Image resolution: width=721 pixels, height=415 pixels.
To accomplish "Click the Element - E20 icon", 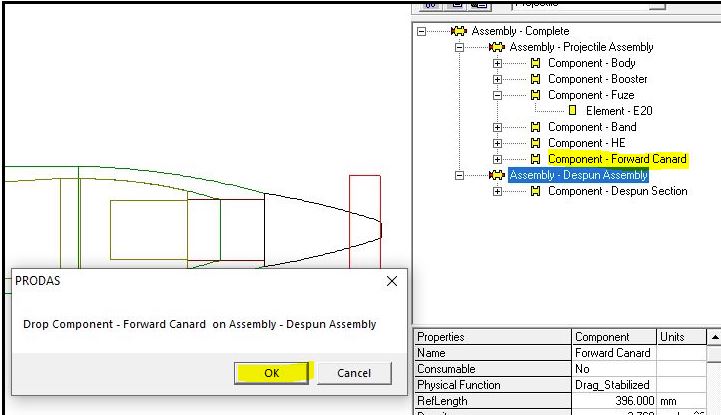I will pos(573,111).
